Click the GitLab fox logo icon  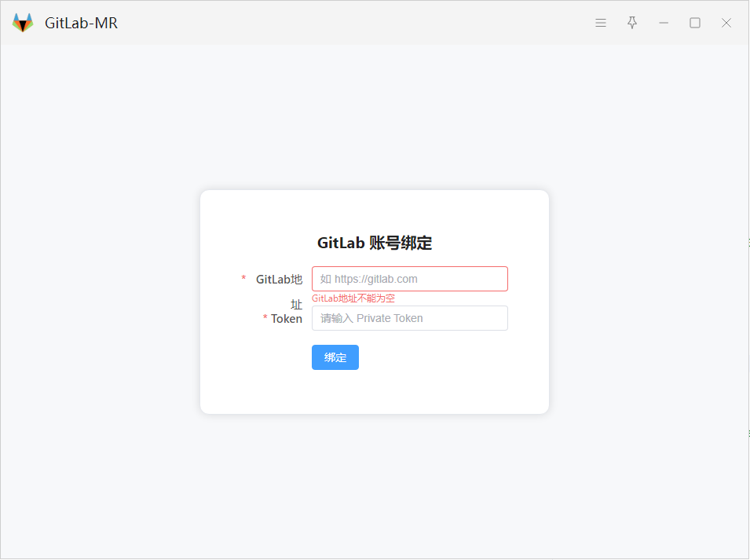click(x=23, y=23)
